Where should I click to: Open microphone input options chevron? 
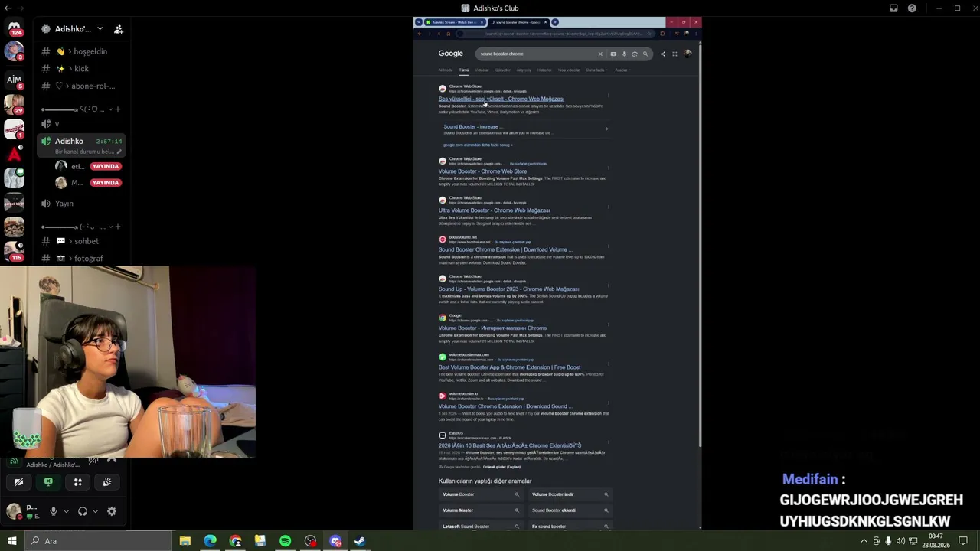[x=66, y=511]
